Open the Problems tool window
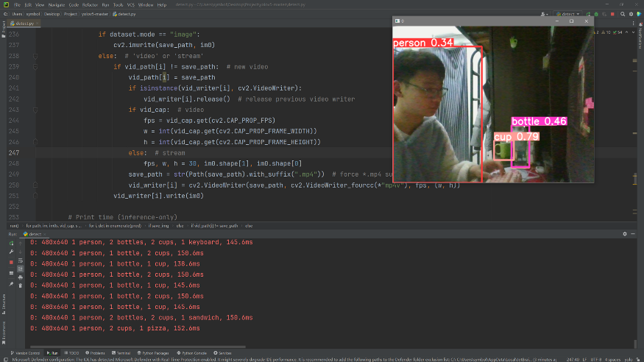The image size is (644, 362). click(97, 353)
